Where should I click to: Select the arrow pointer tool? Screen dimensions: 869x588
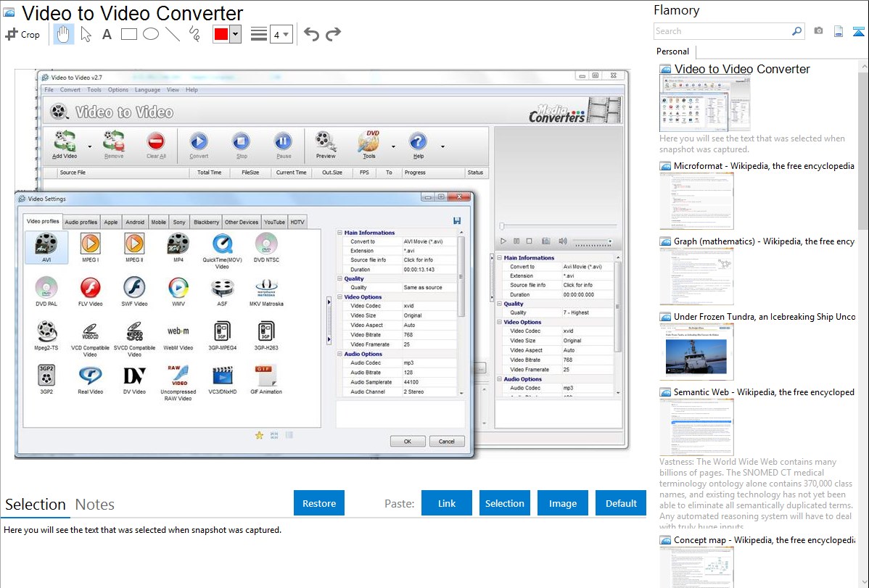tap(86, 34)
